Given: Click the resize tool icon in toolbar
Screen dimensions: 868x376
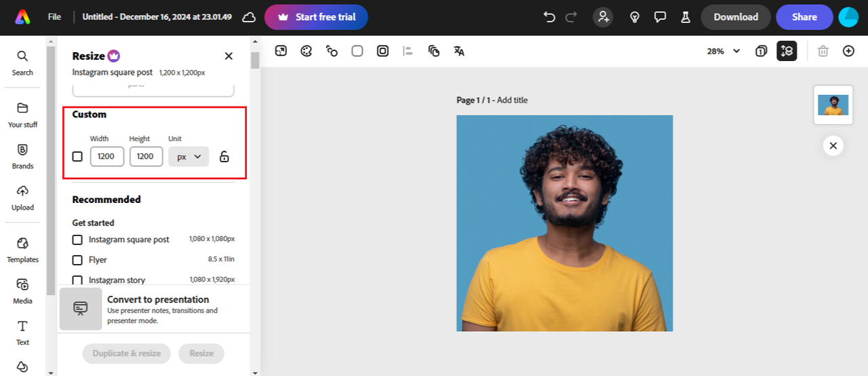Looking at the screenshot, I should 281,51.
